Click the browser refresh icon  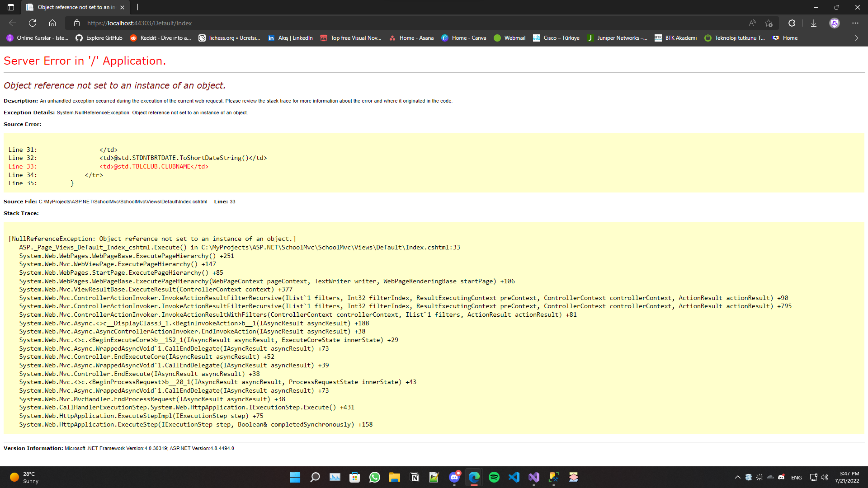33,23
